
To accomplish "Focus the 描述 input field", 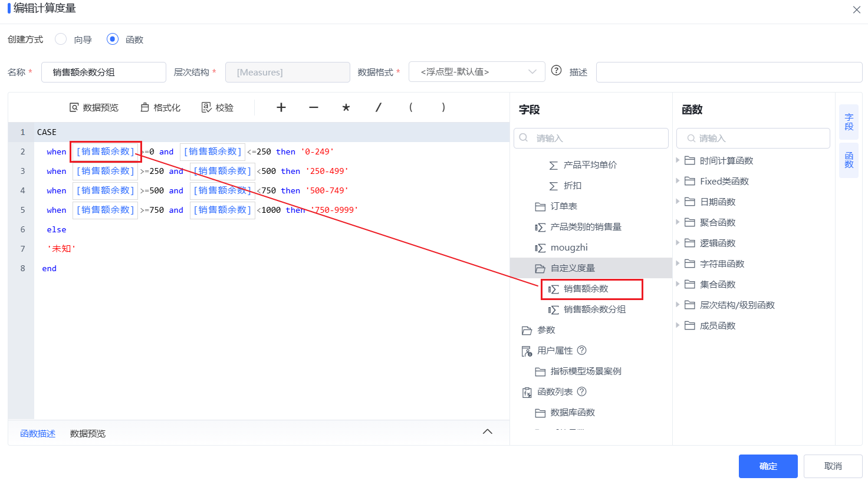I will (729, 72).
